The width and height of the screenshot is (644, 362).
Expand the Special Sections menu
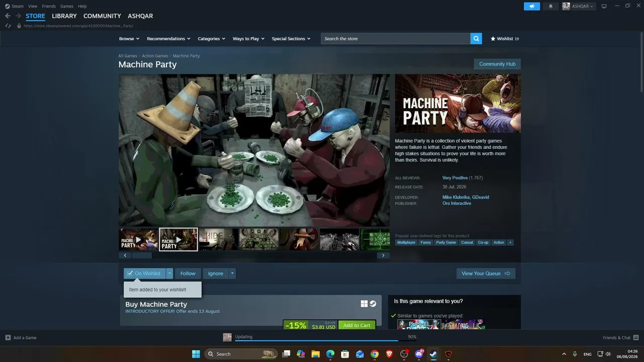[291, 39]
